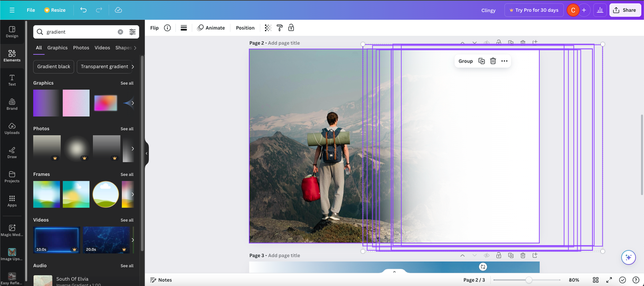Open the account avatar C
Screen dimensions: 644x286
pos(573,10)
